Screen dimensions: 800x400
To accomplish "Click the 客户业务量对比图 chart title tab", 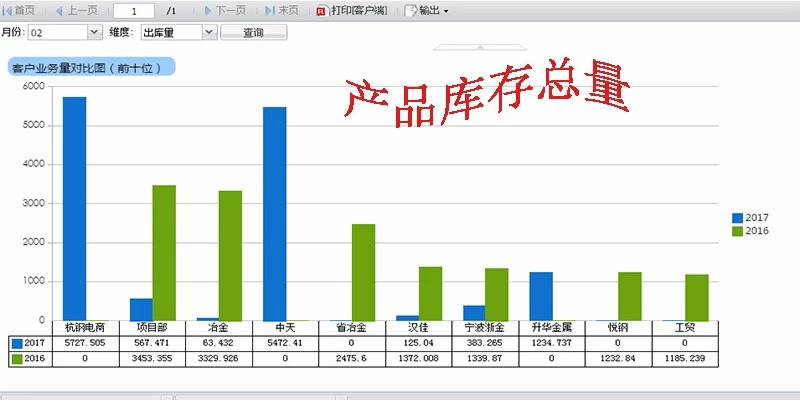I will point(90,68).
